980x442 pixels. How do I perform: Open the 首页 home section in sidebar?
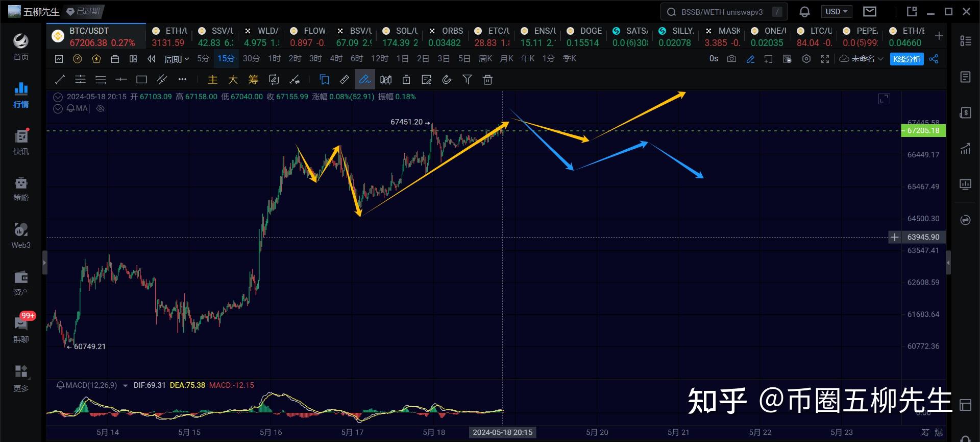click(21, 46)
